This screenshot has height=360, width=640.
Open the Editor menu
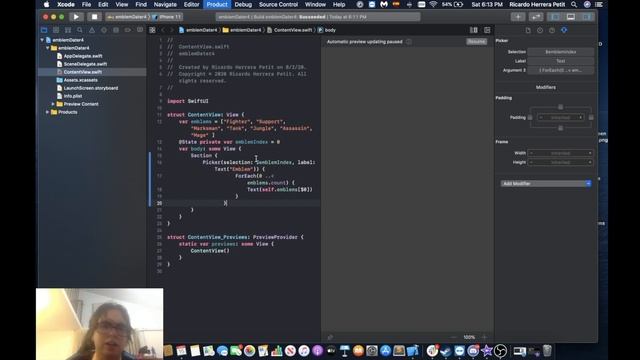191,4
